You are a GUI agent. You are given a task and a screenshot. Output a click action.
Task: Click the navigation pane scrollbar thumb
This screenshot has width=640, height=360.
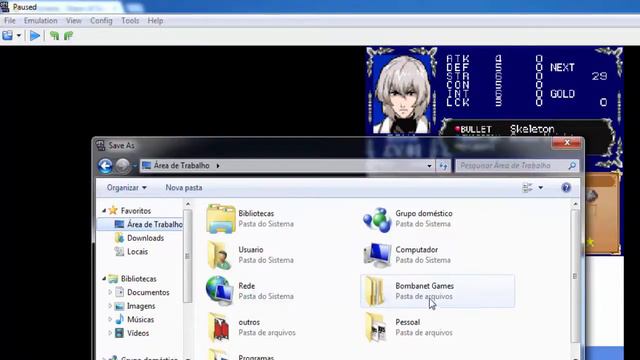[x=188, y=256]
